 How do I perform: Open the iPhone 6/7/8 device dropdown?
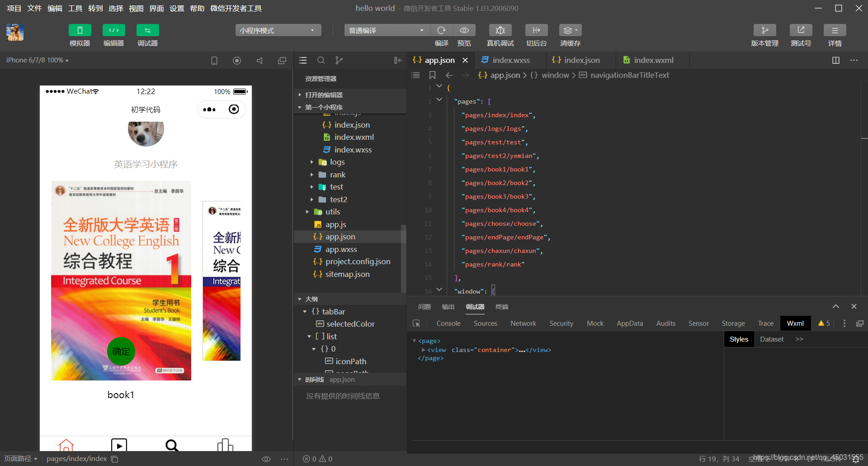point(38,60)
